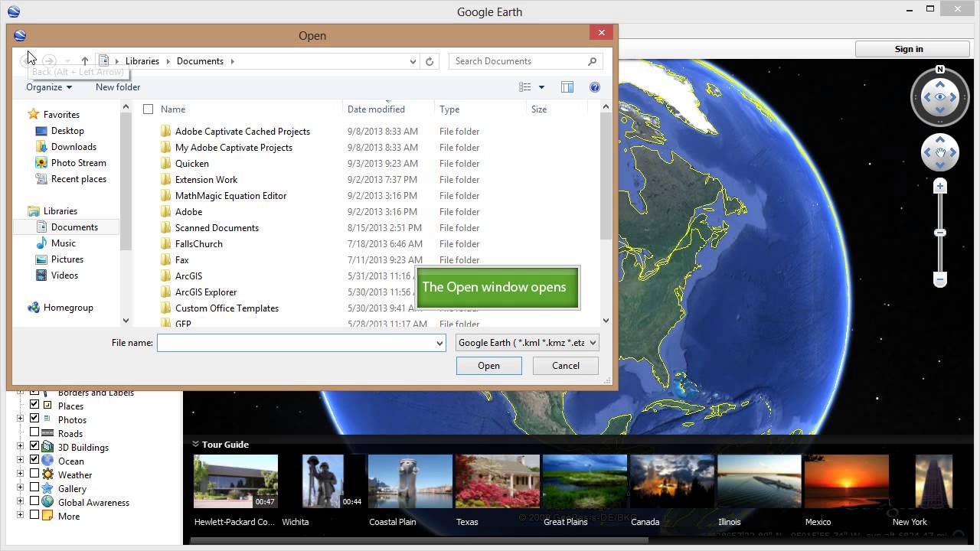Image resolution: width=980 pixels, height=551 pixels.
Task: Click the change view icon in Open dialog
Action: pos(524,87)
